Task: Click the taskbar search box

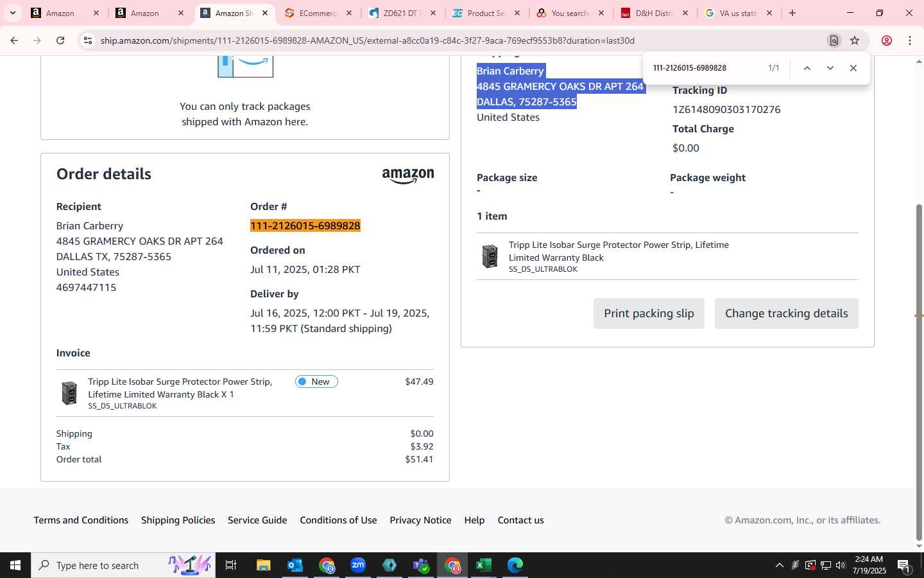Action: coord(123,565)
